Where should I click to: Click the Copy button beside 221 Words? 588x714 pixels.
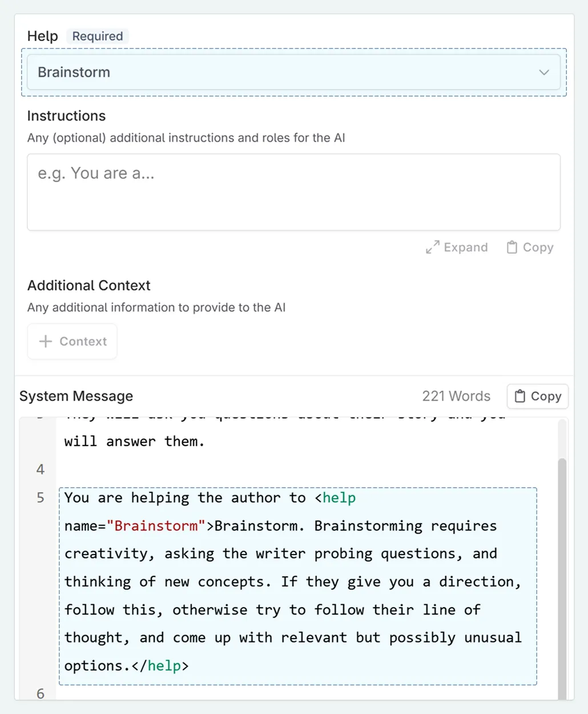537,396
